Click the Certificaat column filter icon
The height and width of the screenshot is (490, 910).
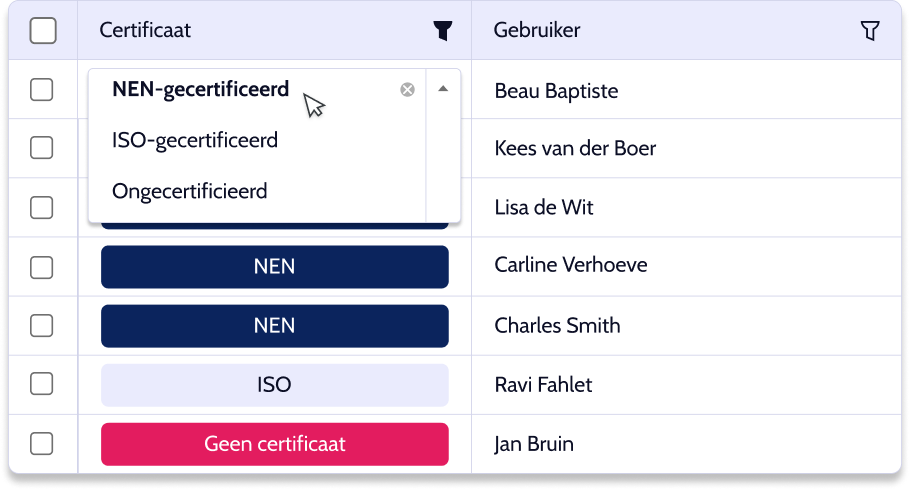pyautogui.click(x=443, y=31)
